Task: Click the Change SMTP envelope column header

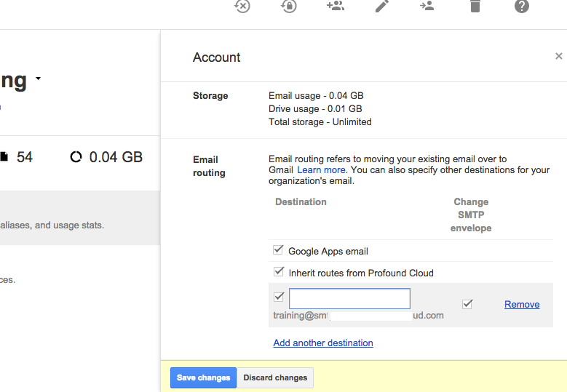Action: point(471,215)
